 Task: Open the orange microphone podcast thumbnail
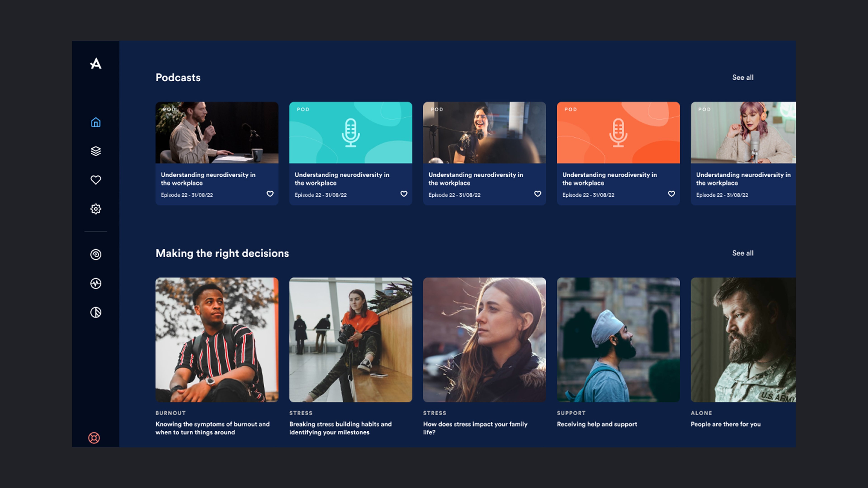click(618, 133)
